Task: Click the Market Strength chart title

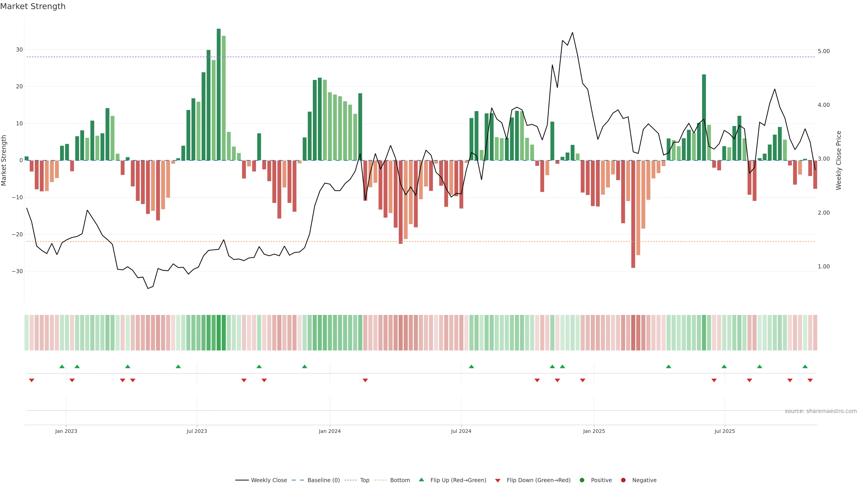Action: 33,6
